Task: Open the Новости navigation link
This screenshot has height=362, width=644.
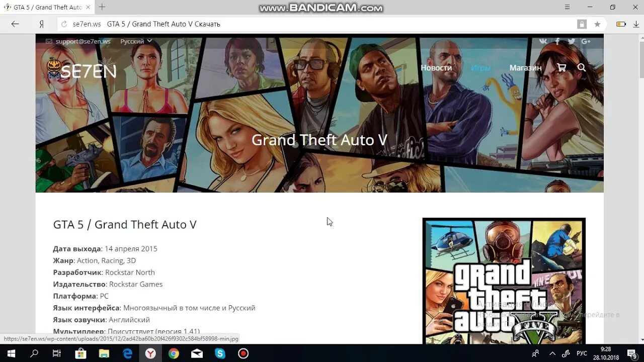Action: pyautogui.click(x=436, y=67)
